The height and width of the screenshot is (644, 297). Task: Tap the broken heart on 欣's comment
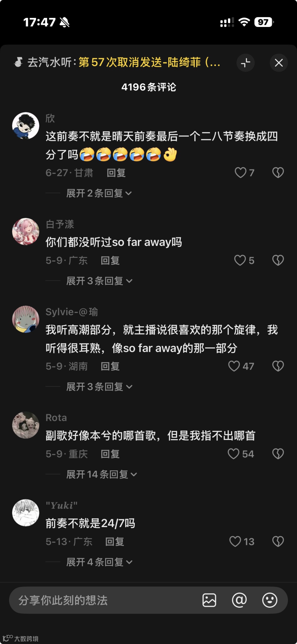click(x=278, y=173)
